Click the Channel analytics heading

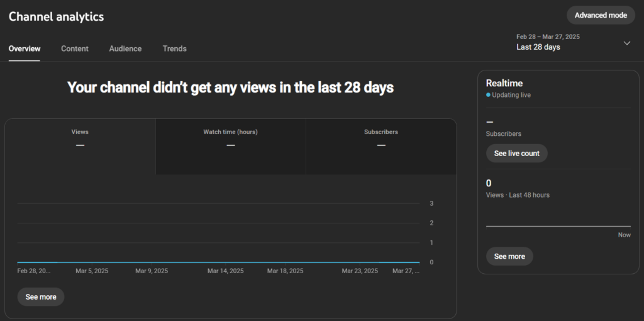pyautogui.click(x=57, y=17)
